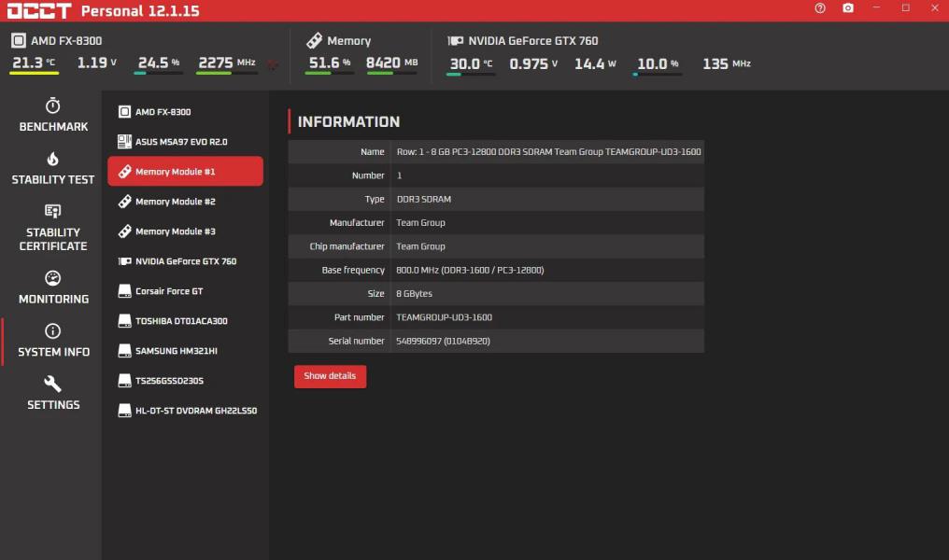Select TOSHIBA DT01ACA300 drive
Viewport: 949px width, 560px height.
(x=185, y=320)
